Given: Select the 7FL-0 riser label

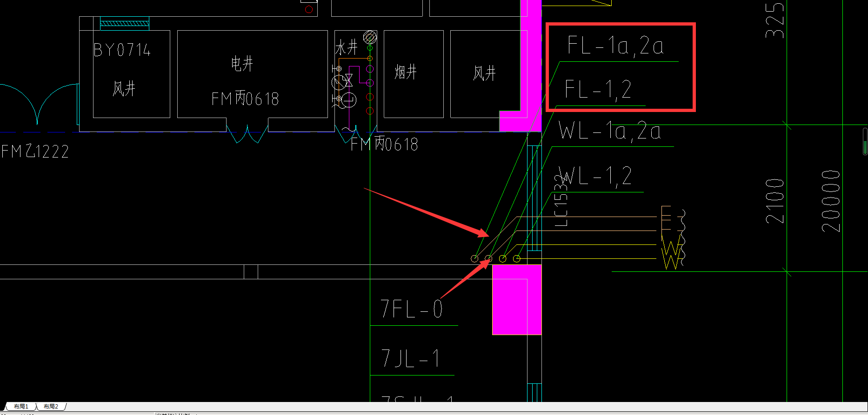Looking at the screenshot, I should coord(411,309).
